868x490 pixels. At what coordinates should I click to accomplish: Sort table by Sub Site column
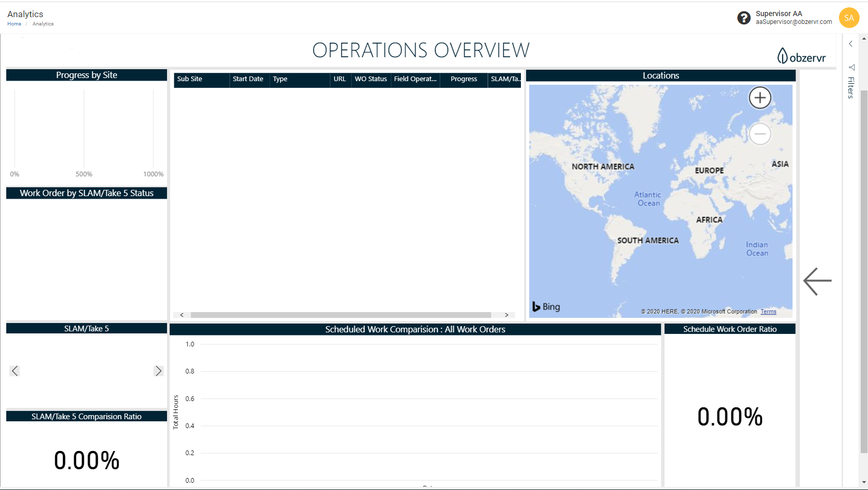[201, 79]
